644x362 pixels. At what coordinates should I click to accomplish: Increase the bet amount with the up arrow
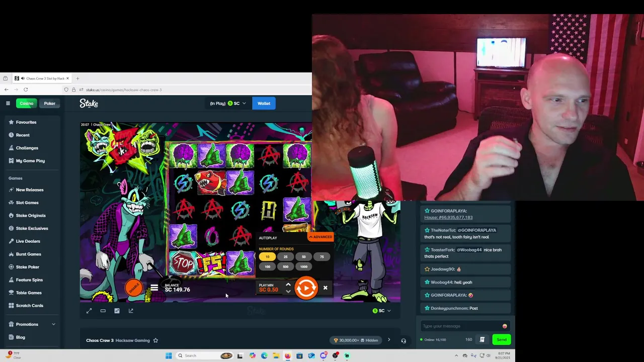(x=288, y=285)
